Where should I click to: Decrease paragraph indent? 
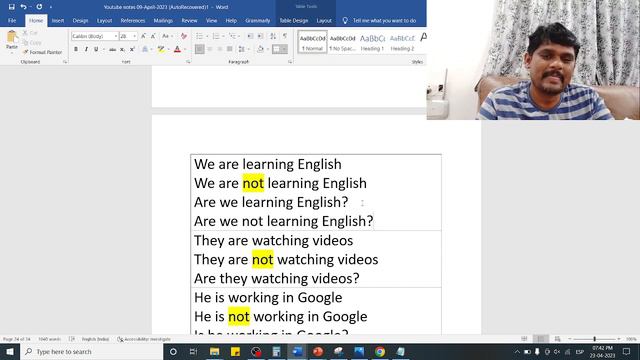250,36
